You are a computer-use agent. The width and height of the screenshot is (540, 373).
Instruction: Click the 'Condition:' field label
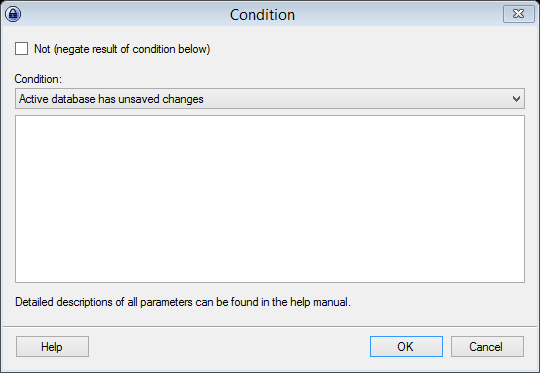coord(38,79)
